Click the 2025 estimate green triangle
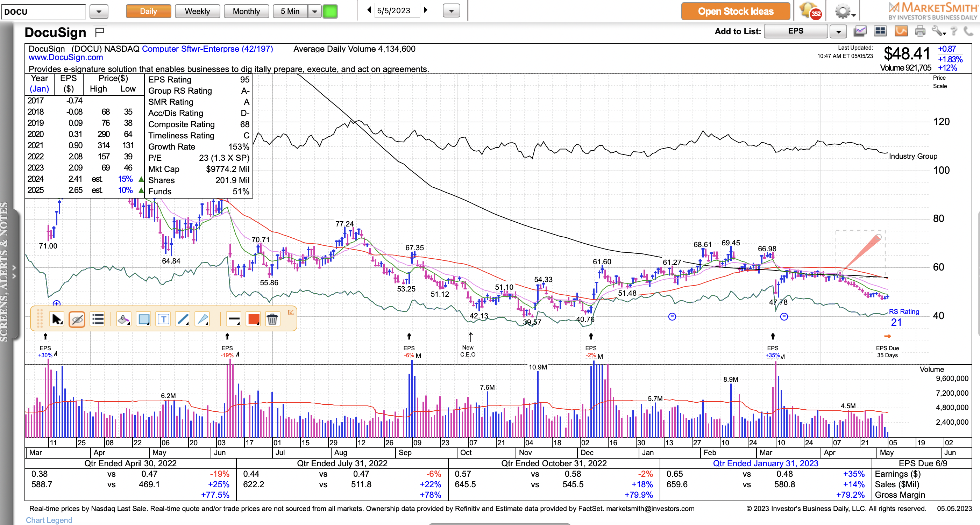 click(x=141, y=190)
